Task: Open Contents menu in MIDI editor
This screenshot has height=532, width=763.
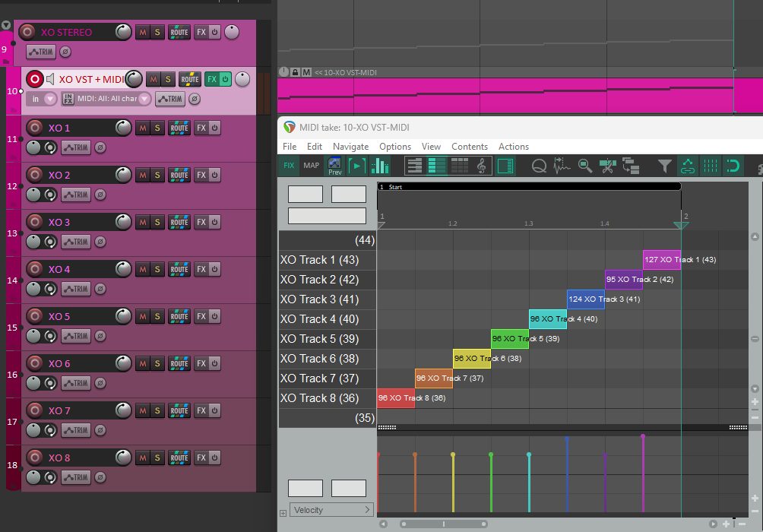Action: point(470,147)
